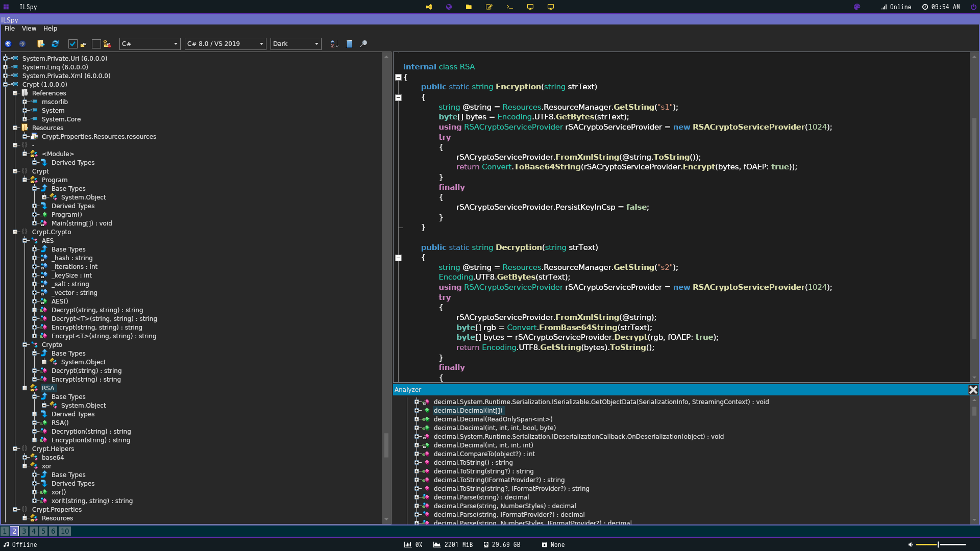This screenshot has width=980, height=551.
Task: Check the empty toolbar checkbox
Action: [x=96, y=44]
